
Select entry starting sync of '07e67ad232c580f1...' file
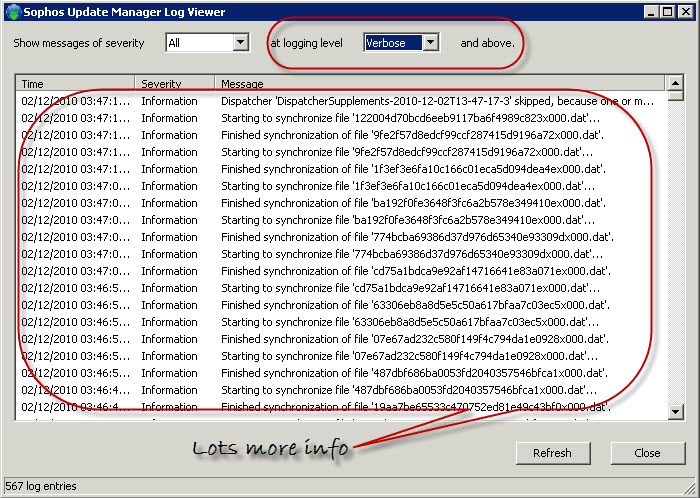(340, 356)
